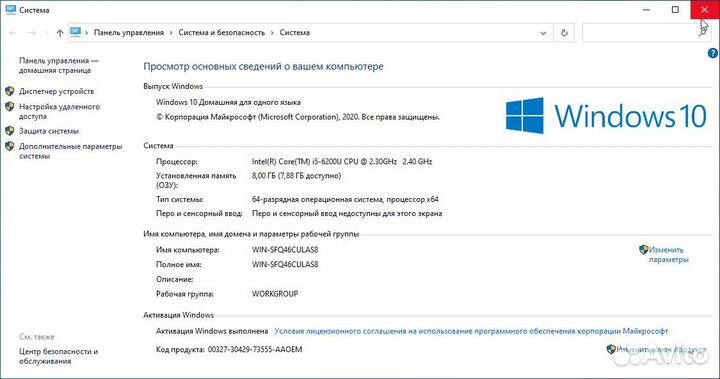Expand the chevron after Панель управления breadcrumb
Screen dimensions: 720x379
click(x=171, y=33)
